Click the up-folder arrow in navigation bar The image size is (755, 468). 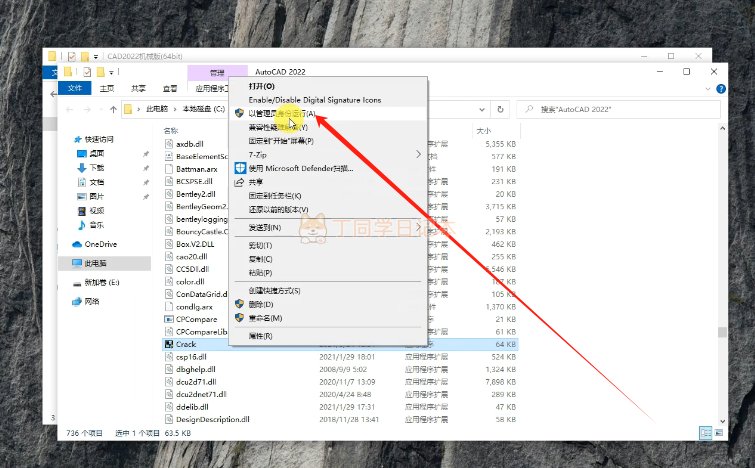[113, 109]
